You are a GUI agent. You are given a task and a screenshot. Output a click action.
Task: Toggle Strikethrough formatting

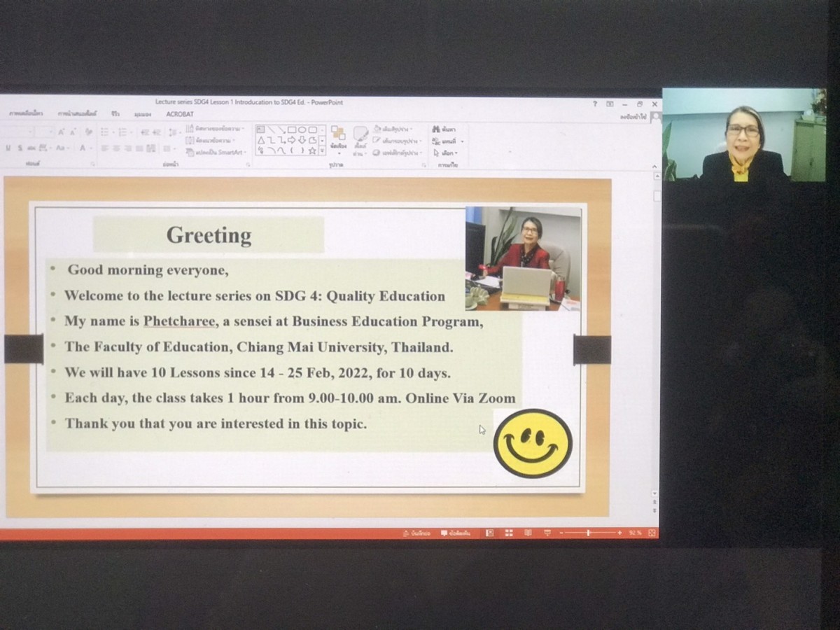point(31,148)
